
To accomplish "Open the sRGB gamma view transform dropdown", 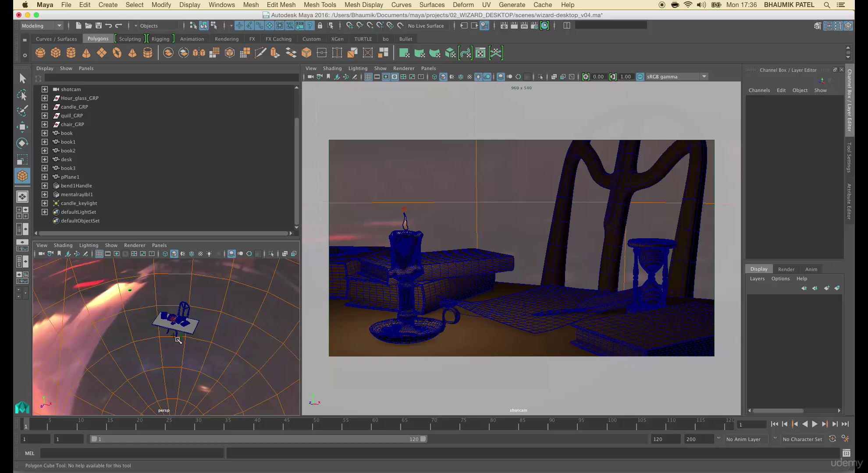I will (676, 77).
